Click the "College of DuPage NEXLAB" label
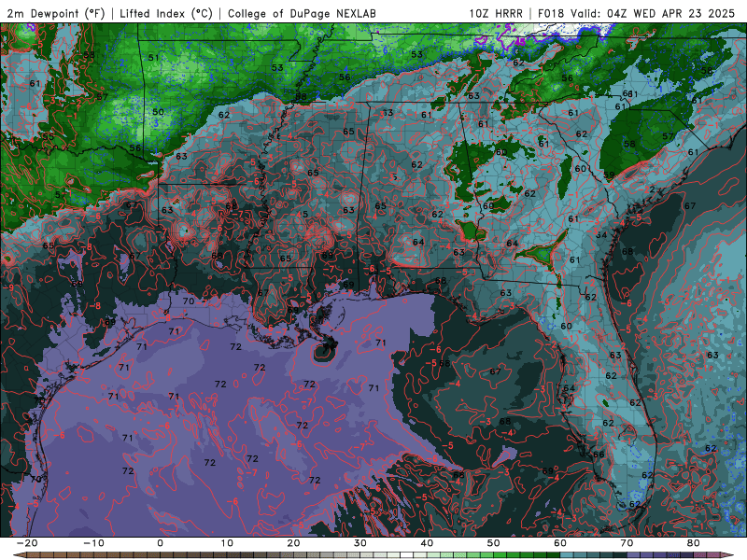Viewport: 747px width, 560px height. pyautogui.click(x=302, y=14)
